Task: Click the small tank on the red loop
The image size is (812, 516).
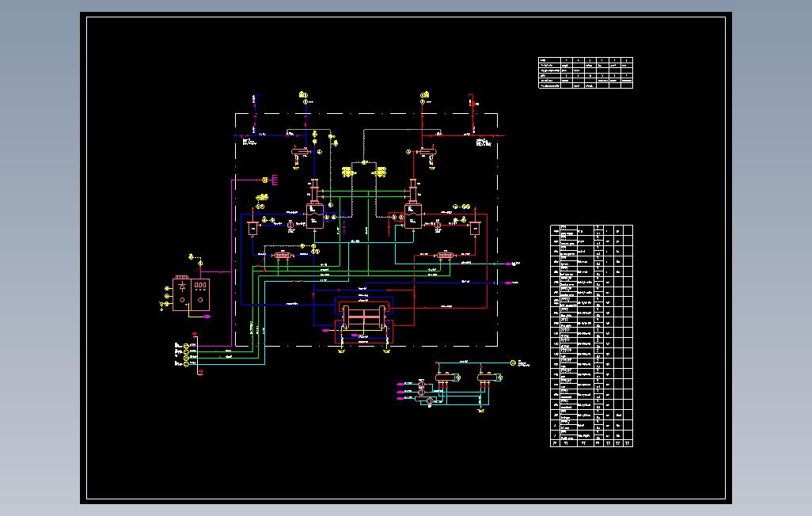Action: [475, 228]
